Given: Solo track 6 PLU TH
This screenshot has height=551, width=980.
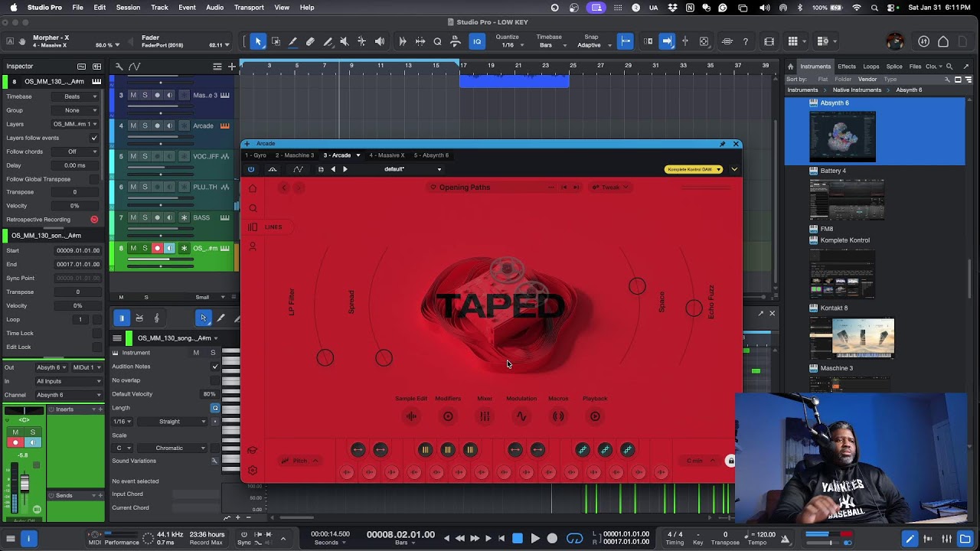Looking at the screenshot, I should 145,187.
